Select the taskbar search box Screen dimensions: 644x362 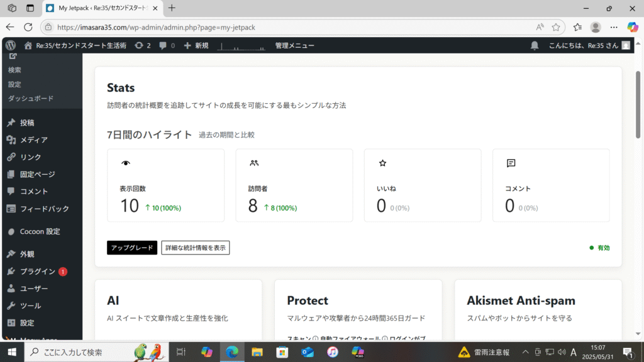pos(97,352)
